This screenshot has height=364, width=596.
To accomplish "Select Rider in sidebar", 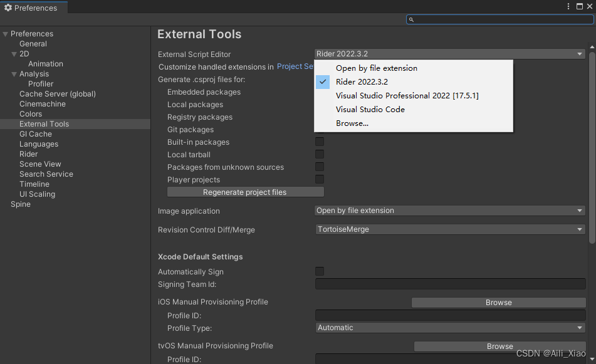I will coord(28,154).
